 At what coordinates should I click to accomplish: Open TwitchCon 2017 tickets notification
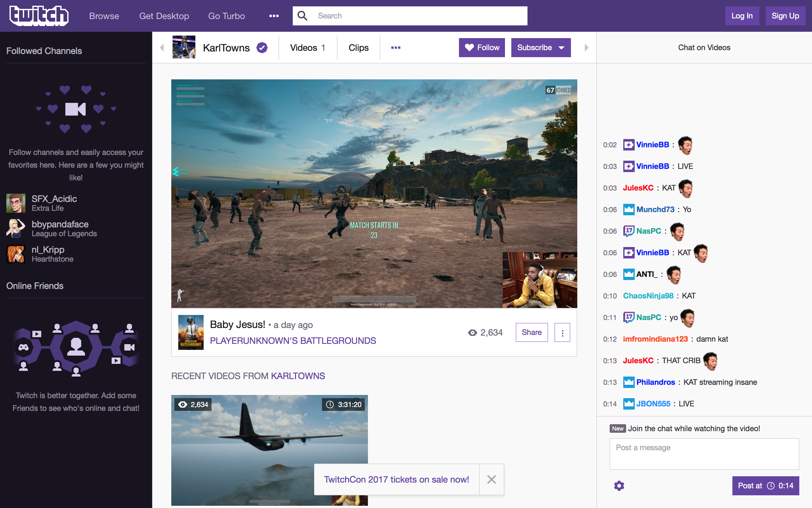click(x=396, y=479)
